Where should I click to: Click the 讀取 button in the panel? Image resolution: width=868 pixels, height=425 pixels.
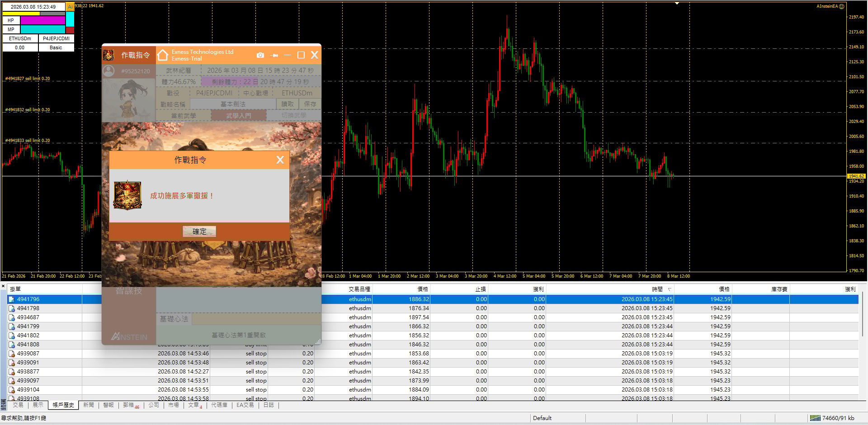[288, 104]
